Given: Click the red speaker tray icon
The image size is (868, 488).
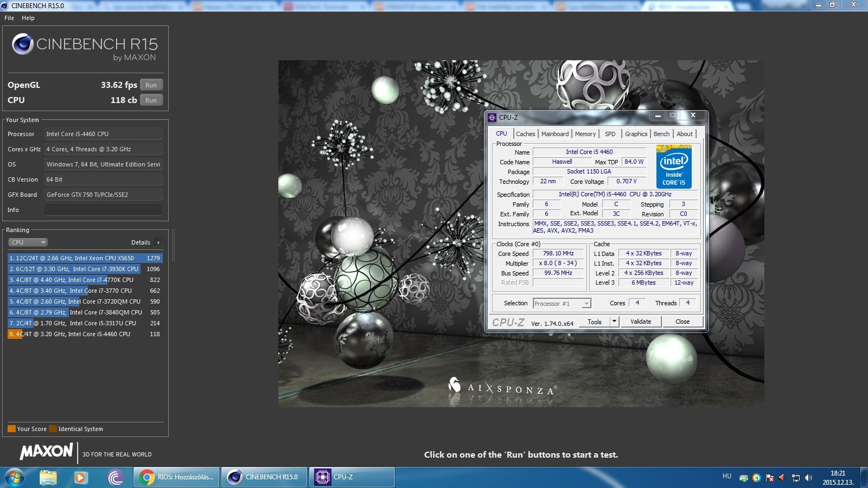Looking at the screenshot, I should tap(782, 478).
